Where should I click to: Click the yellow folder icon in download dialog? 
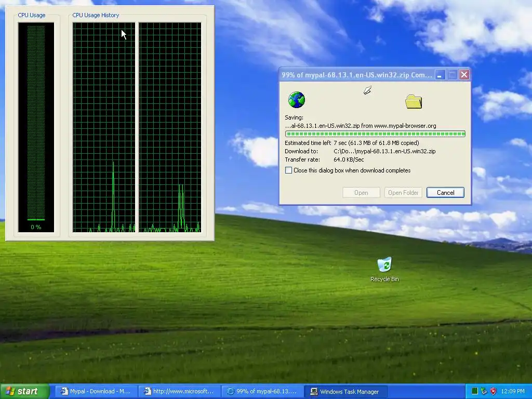click(x=414, y=102)
